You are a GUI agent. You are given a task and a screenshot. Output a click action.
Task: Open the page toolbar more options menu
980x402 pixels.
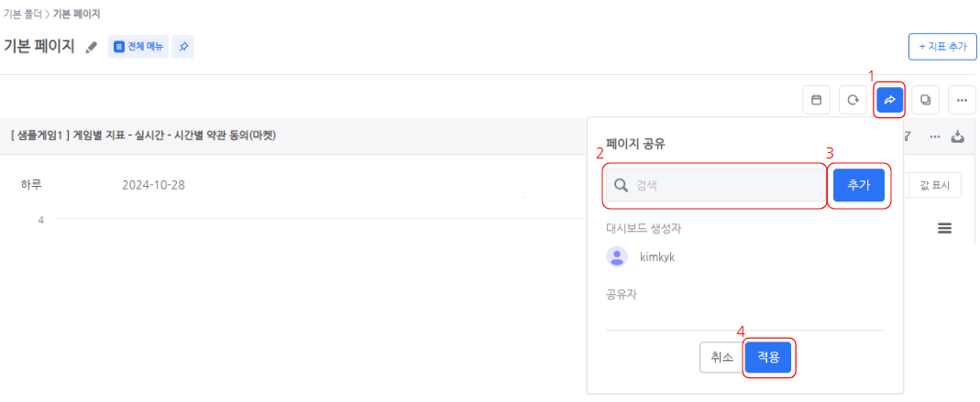[x=962, y=99]
